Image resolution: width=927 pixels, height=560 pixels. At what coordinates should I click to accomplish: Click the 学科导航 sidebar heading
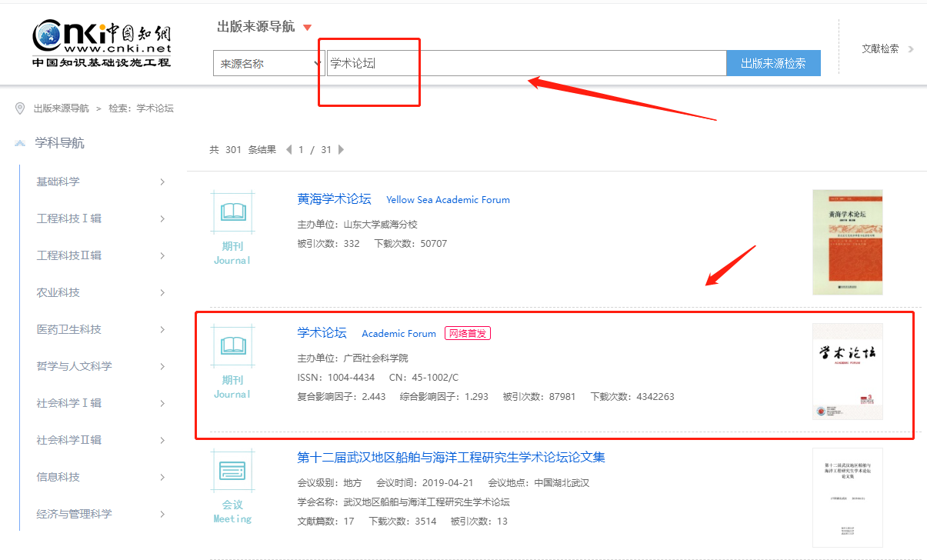(x=59, y=143)
